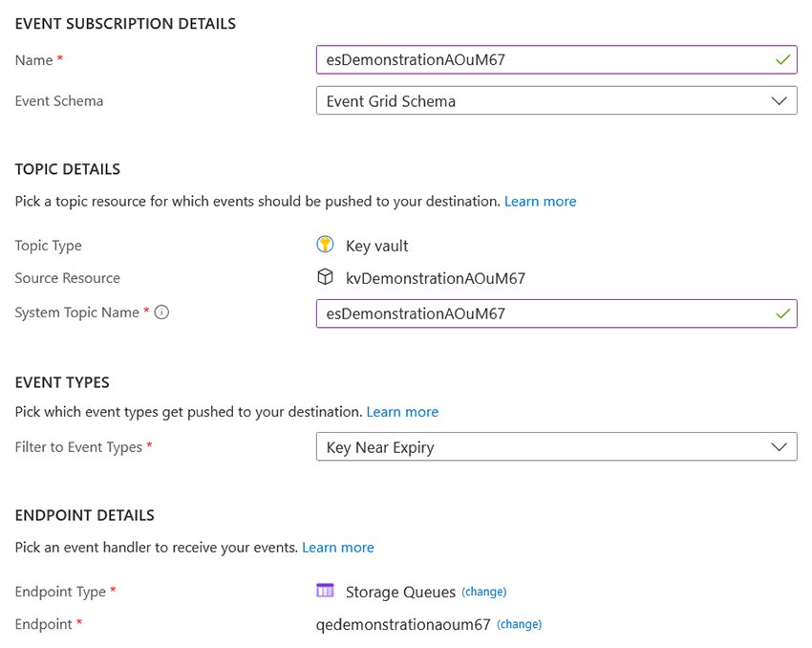Screen dimensions: 812x648
Task: Click change link next to Storage Queues
Action: [483, 592]
